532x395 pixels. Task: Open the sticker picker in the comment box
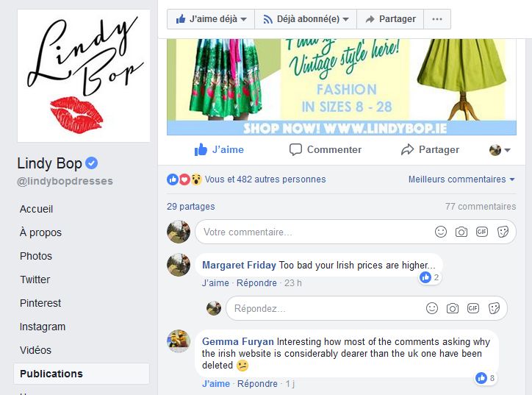(x=503, y=232)
